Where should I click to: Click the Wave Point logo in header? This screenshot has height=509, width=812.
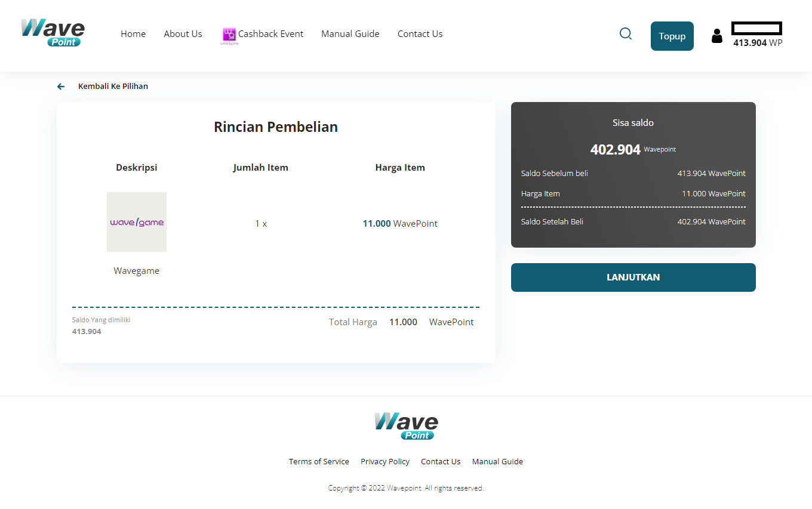[x=53, y=33]
